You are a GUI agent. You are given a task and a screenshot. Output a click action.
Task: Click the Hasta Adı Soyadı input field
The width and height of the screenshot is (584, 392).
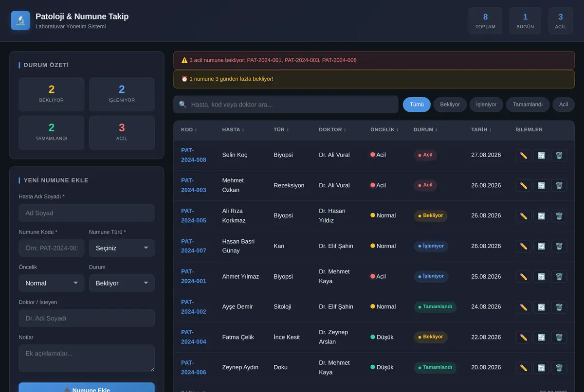(x=87, y=213)
